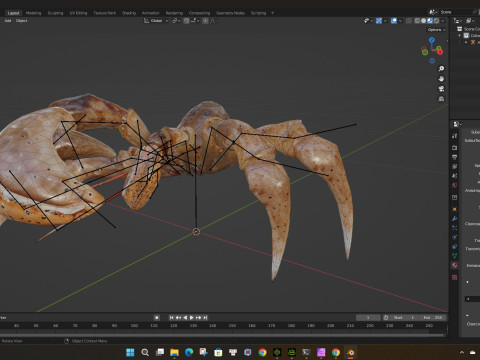
Task: Open the Texture properties checker tab
Action: coord(455,277)
